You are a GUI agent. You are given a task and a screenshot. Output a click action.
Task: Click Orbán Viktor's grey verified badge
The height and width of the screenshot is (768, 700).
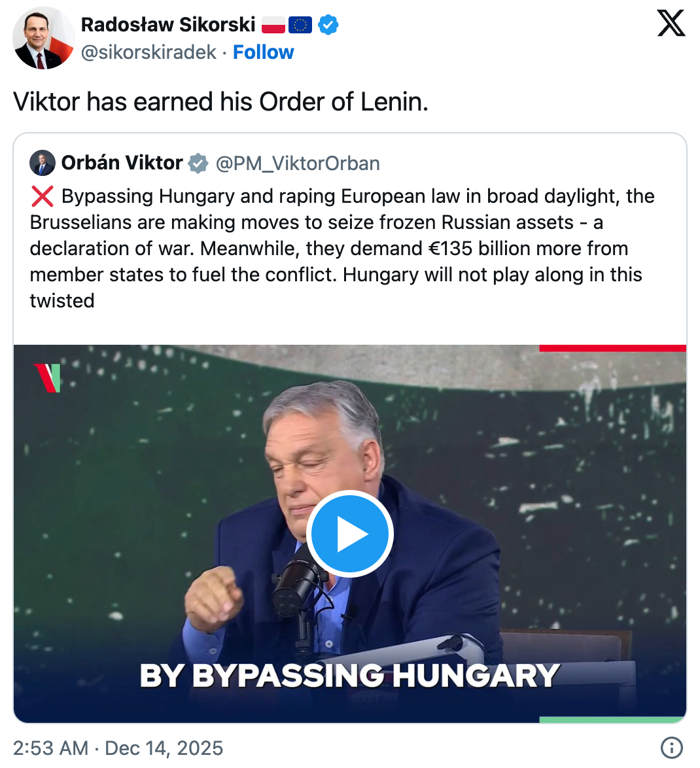(198, 163)
